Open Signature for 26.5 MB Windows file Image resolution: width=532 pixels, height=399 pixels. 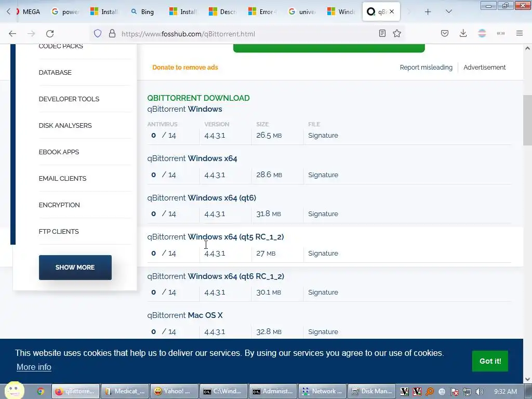(x=323, y=136)
